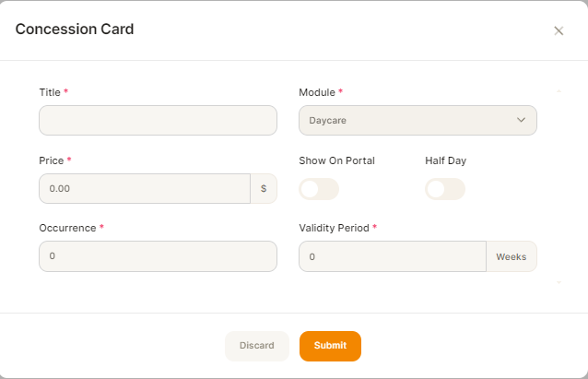588x379 pixels.
Task: Enable the Show On Portal switch
Action: 319,189
